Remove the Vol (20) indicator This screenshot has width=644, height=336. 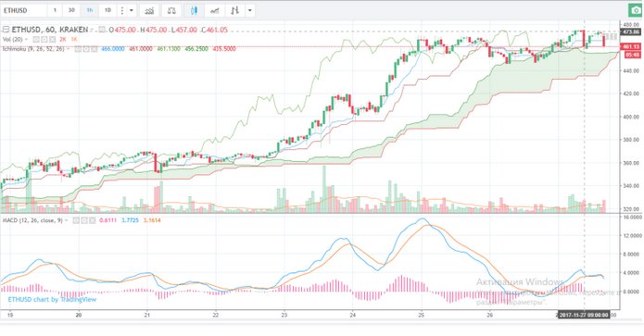click(x=53, y=40)
